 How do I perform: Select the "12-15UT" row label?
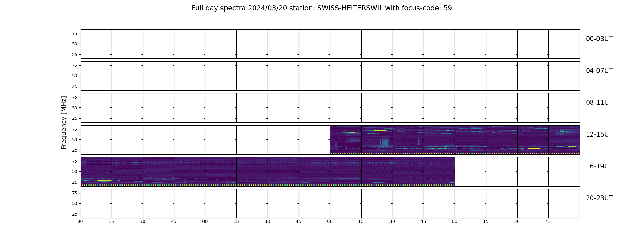coord(599,134)
